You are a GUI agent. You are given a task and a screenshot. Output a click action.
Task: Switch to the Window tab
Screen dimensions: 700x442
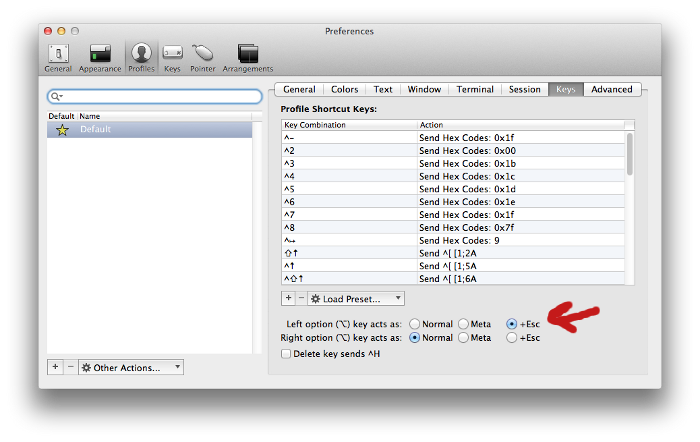click(x=424, y=89)
